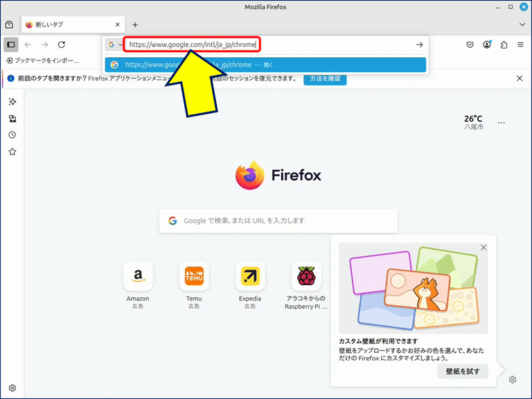Image resolution: width=532 pixels, height=399 pixels.
Task: Click the 26°C weather widget
Action: click(473, 122)
